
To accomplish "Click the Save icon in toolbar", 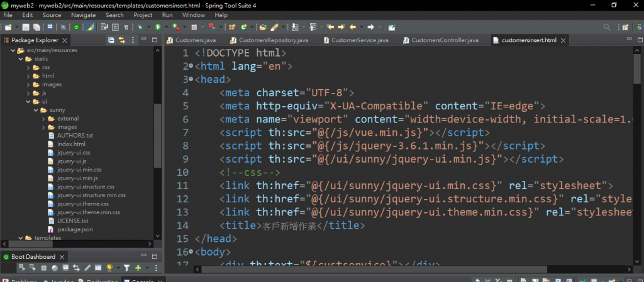I will 25,27.
